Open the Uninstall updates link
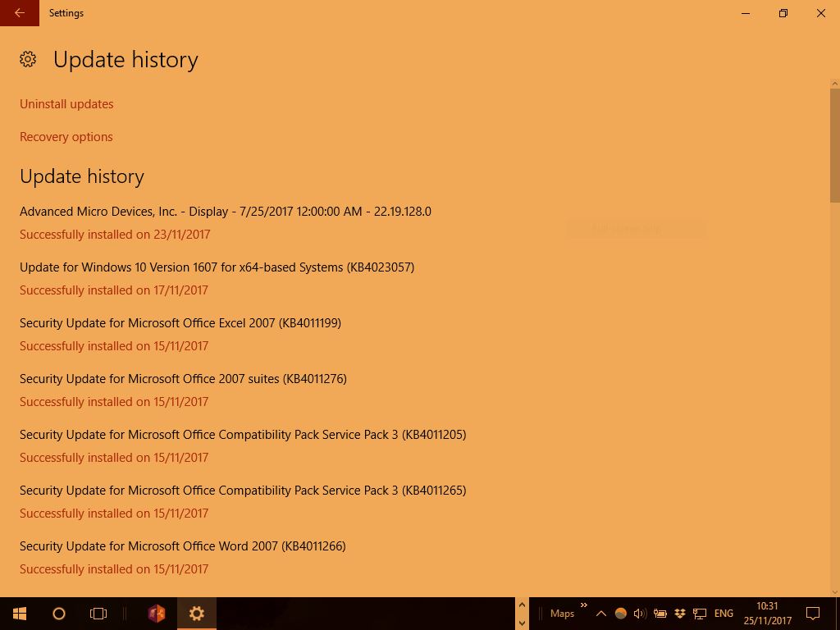Screen dimensions: 840x630 click(66, 104)
